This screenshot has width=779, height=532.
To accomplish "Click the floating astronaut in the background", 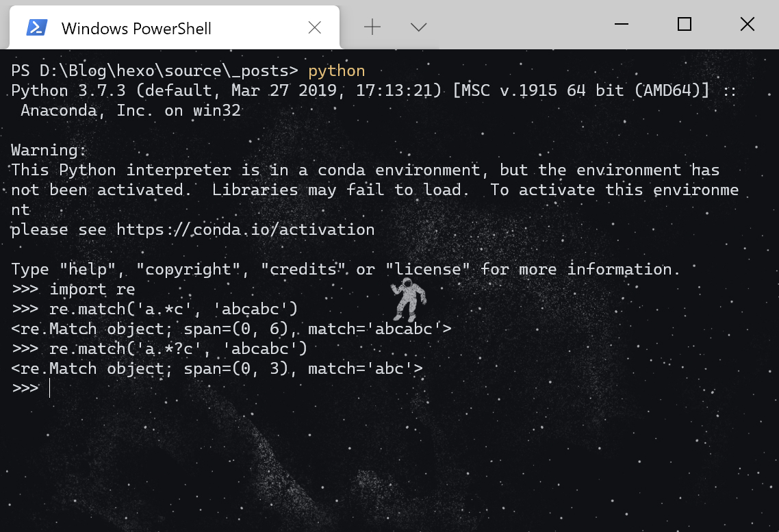I will coord(409,300).
